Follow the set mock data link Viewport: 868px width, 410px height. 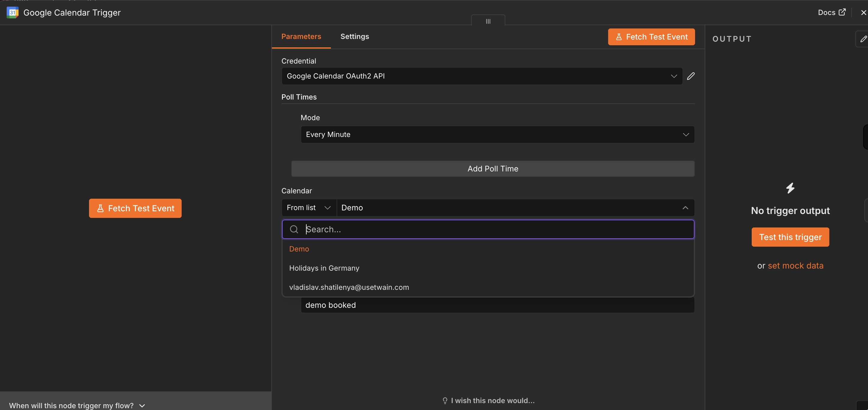795,266
